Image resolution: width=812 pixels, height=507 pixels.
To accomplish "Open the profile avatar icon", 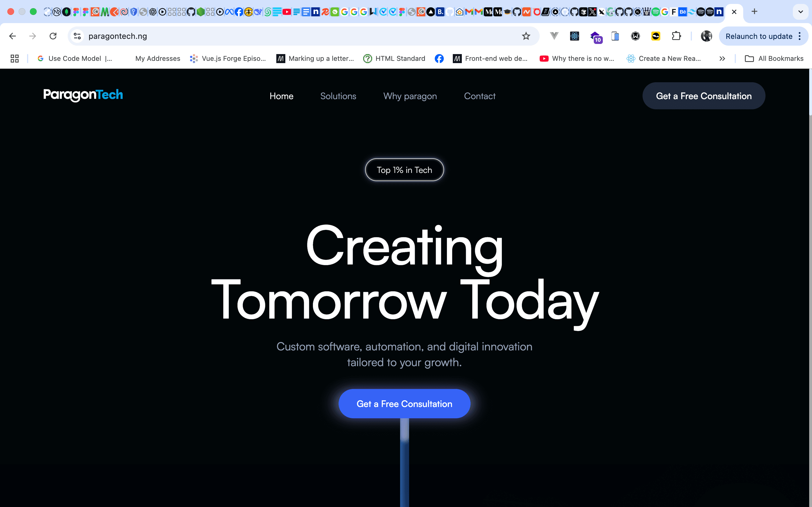I will tap(706, 36).
